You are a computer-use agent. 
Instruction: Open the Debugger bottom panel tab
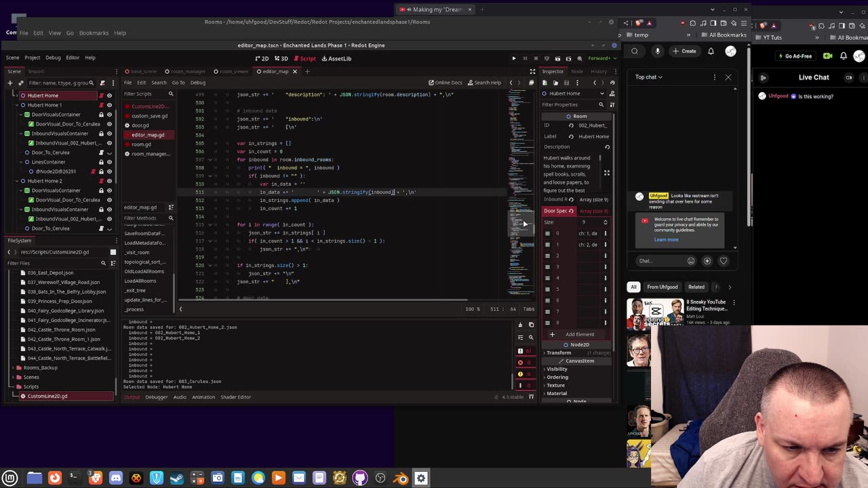point(156,397)
